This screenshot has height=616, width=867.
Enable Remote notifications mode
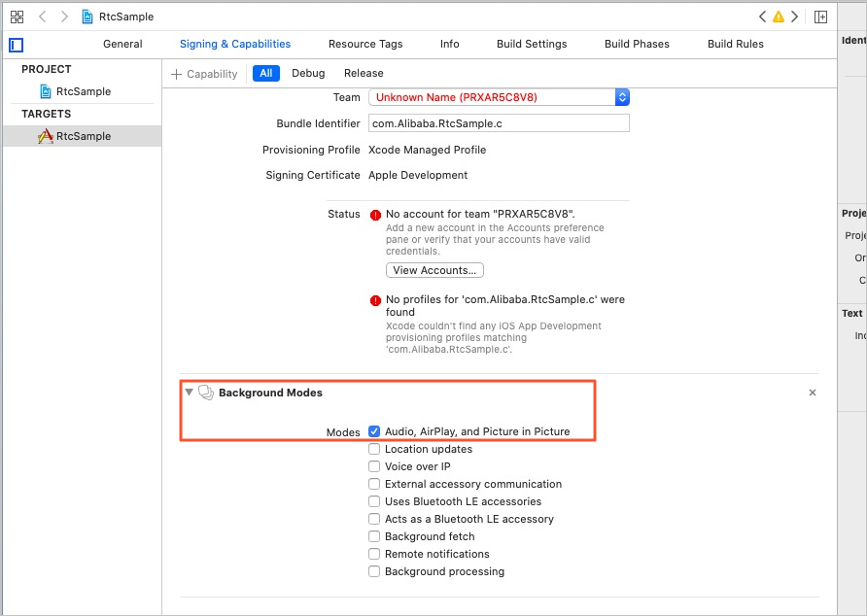pyautogui.click(x=374, y=554)
